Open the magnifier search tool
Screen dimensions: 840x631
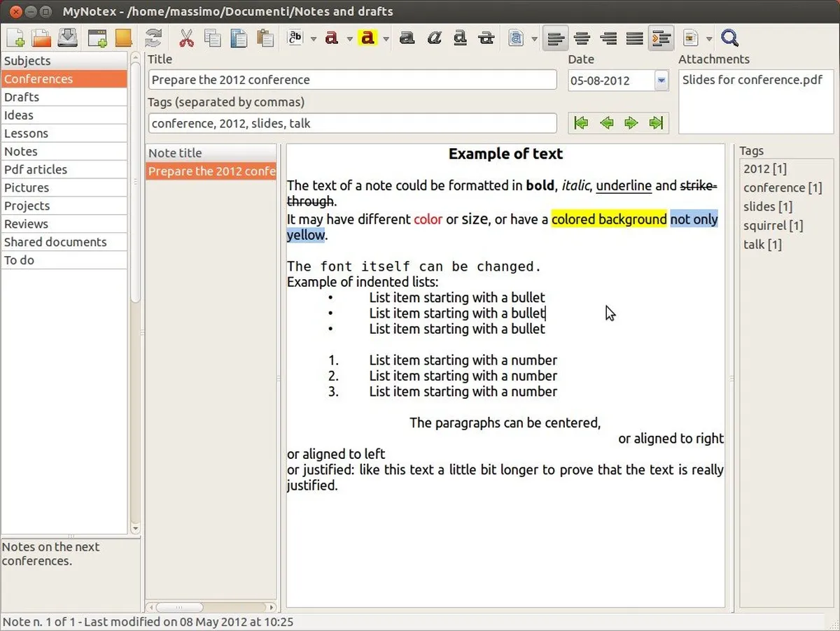(729, 38)
